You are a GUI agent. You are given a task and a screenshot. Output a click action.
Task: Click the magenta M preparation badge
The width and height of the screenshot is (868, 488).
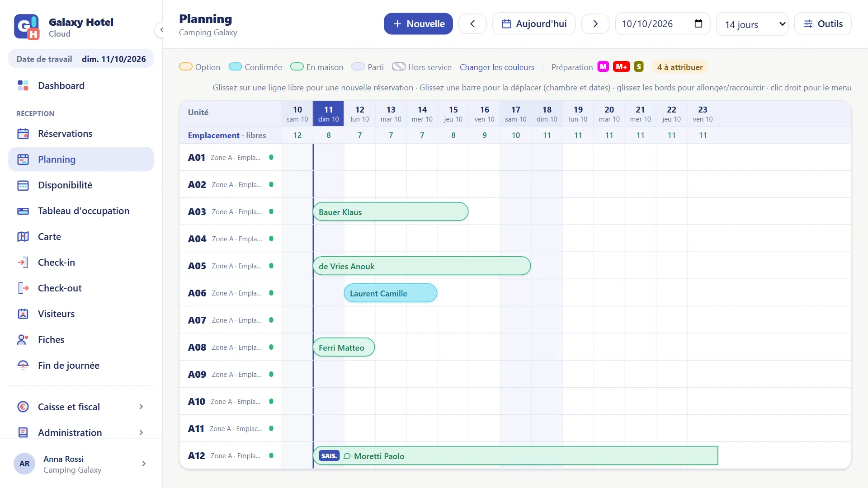click(603, 67)
